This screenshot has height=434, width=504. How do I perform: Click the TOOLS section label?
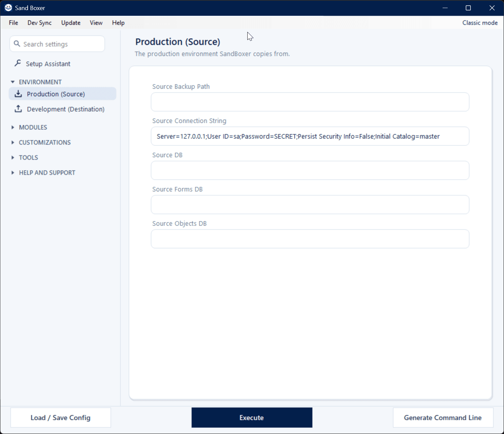point(29,157)
